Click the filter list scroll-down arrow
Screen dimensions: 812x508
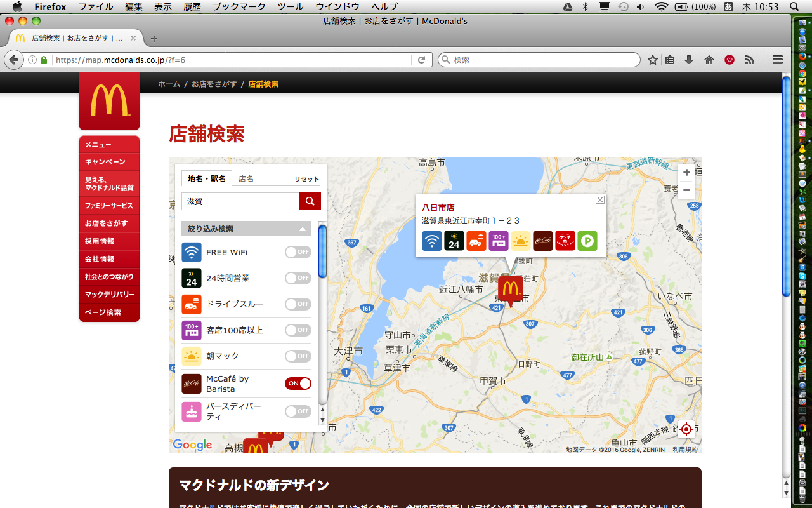(322, 420)
